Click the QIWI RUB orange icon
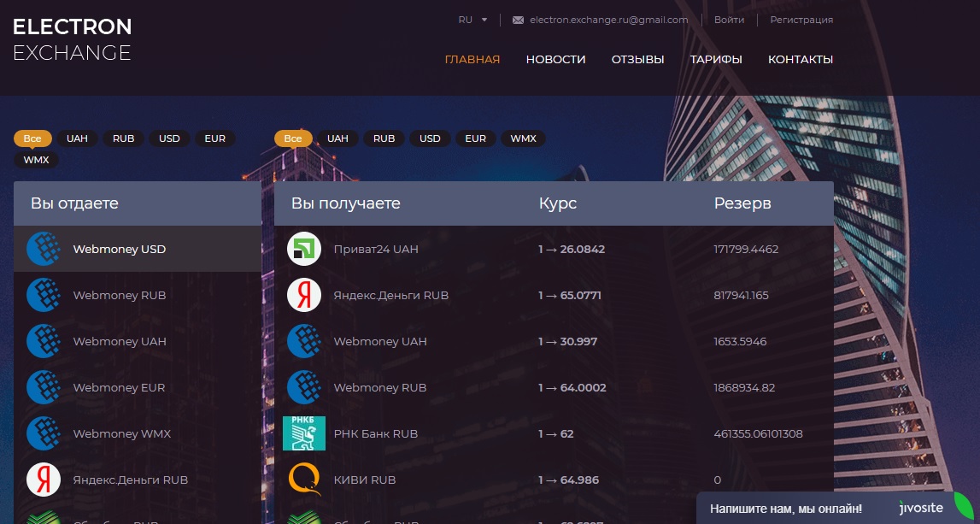Screen dimensions: 980x524 (x=303, y=480)
